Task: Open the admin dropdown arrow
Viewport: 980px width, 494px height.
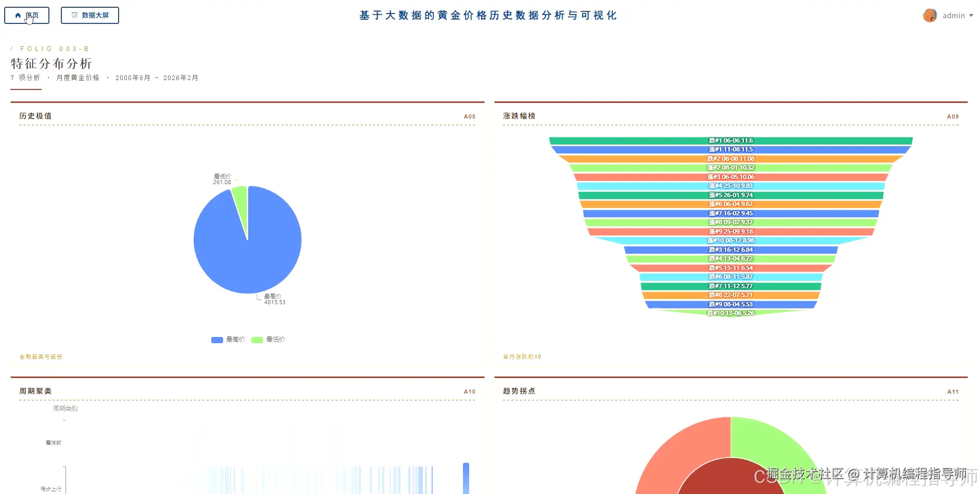Action: 971,16
